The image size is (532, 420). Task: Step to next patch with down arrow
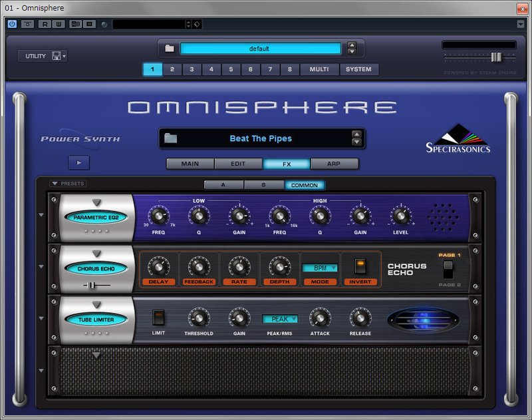coord(356,142)
